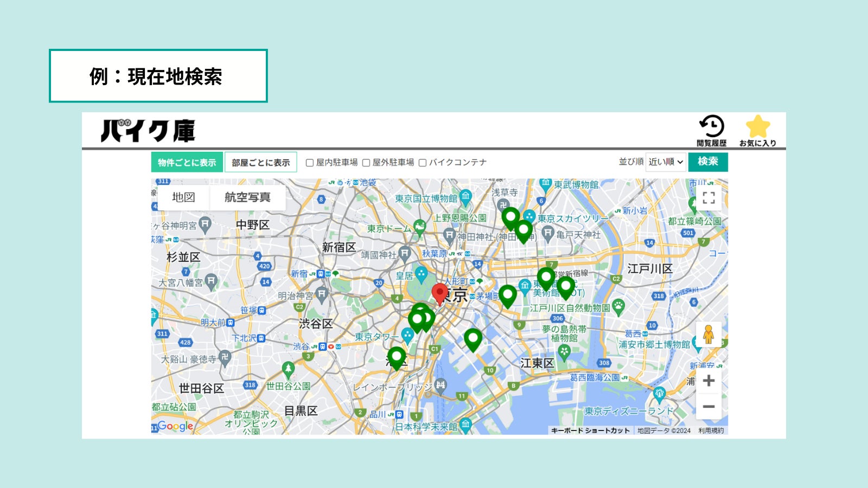Click the 明治神宮 shrine icon
The image size is (868, 488).
click(x=322, y=295)
